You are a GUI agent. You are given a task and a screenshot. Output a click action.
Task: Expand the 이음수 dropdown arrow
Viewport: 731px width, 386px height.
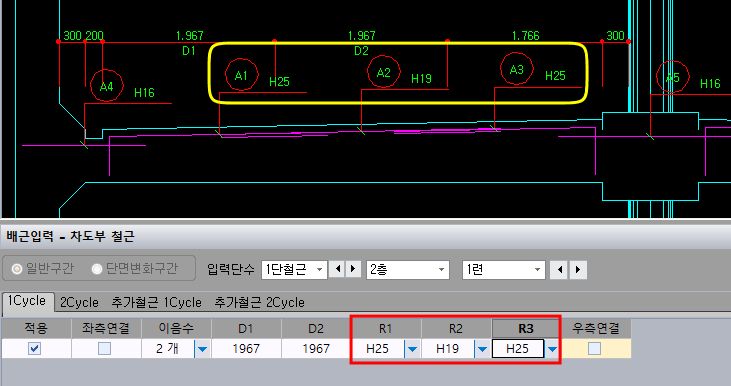click(202, 349)
